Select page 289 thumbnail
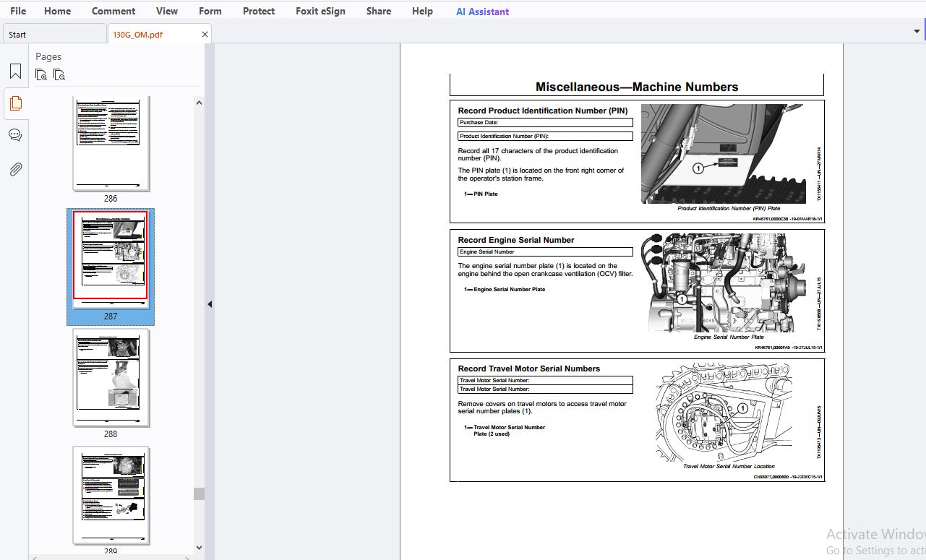The image size is (926, 560). tap(111, 496)
